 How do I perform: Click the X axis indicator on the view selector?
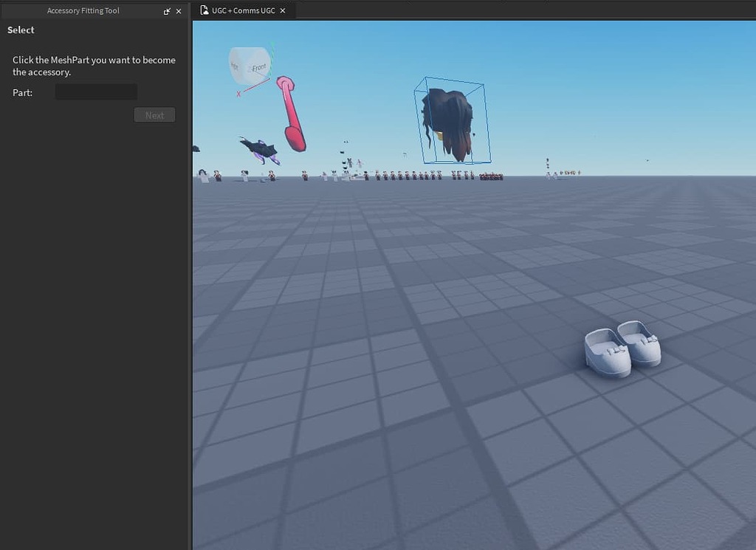click(x=238, y=93)
